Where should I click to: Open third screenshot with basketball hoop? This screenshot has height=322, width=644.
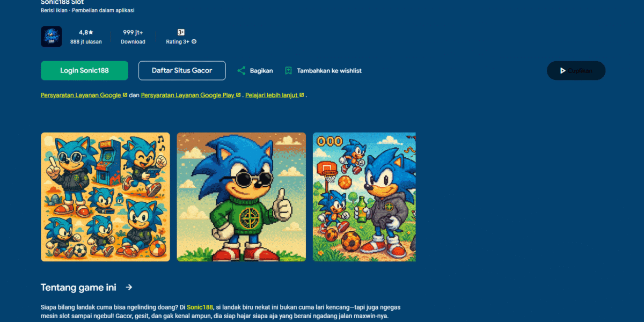(x=364, y=197)
